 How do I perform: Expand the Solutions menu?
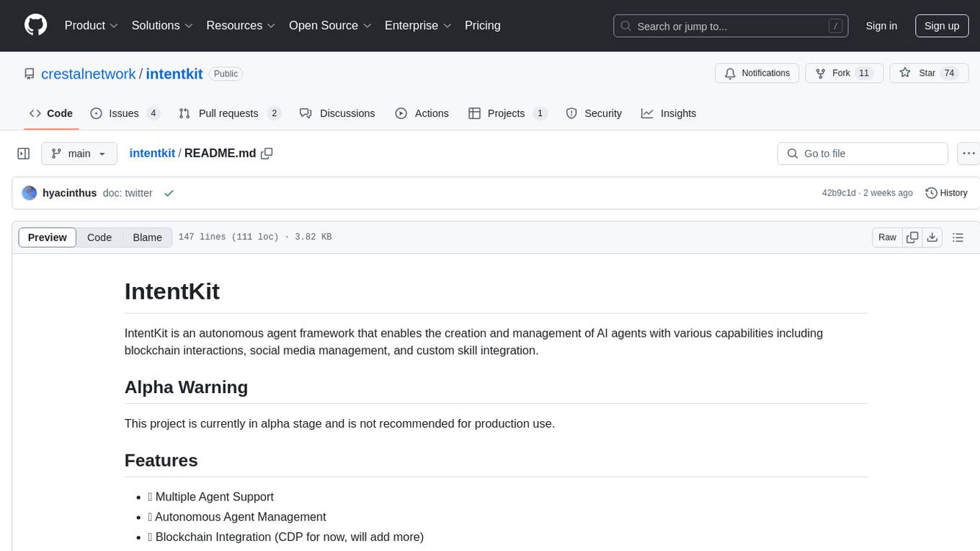click(162, 25)
